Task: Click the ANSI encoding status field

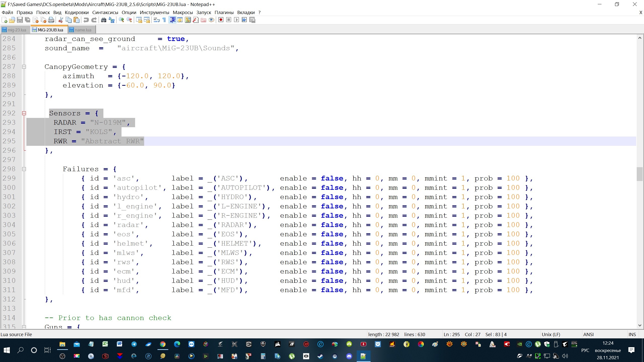Action: click(588, 334)
